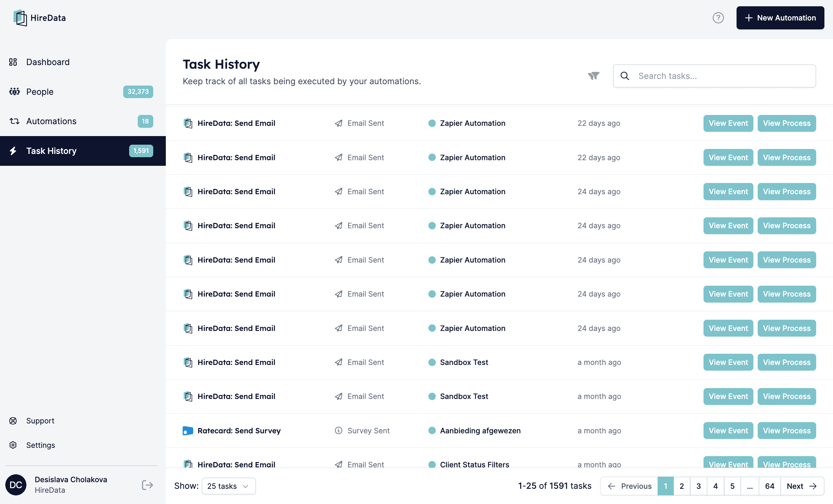Click the People group icon in sidebar
This screenshot has height=504, width=833.
14,91
